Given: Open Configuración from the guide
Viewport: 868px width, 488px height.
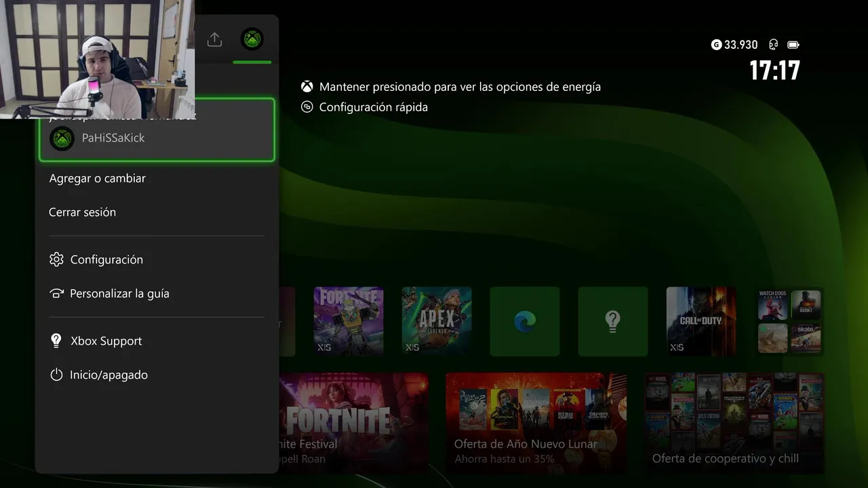Looking at the screenshot, I should [157, 260].
